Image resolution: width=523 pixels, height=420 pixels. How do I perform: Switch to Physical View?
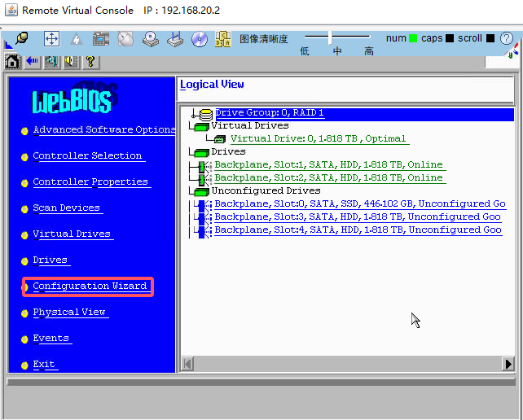[70, 312]
